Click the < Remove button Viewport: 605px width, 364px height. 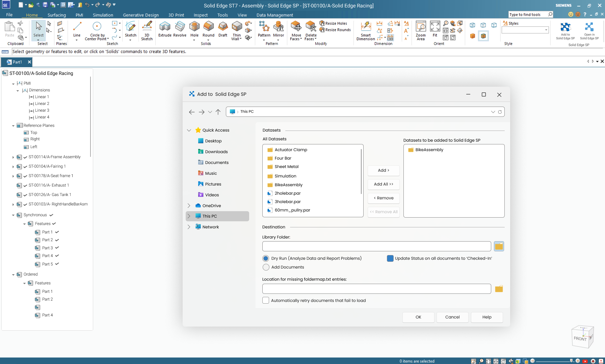(384, 198)
